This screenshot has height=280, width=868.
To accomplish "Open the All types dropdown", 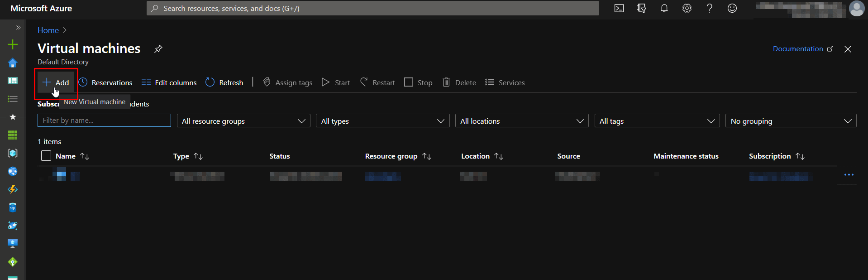I will tap(382, 121).
